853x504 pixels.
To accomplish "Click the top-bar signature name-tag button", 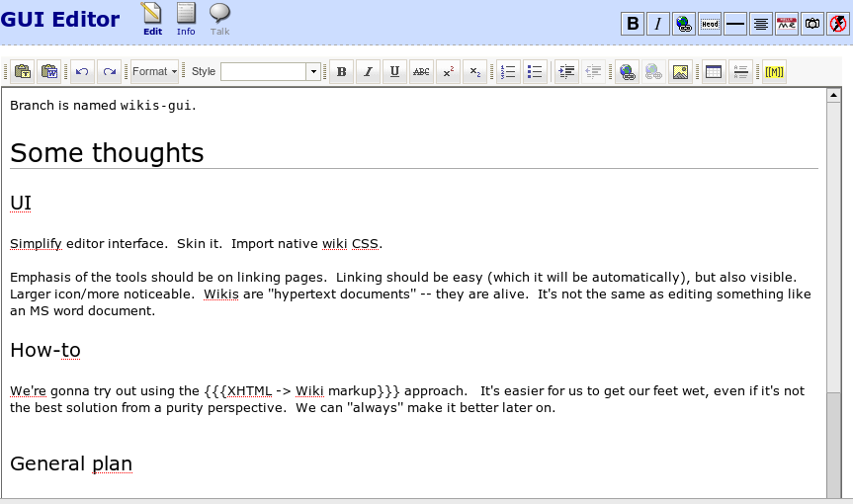I will point(787,24).
